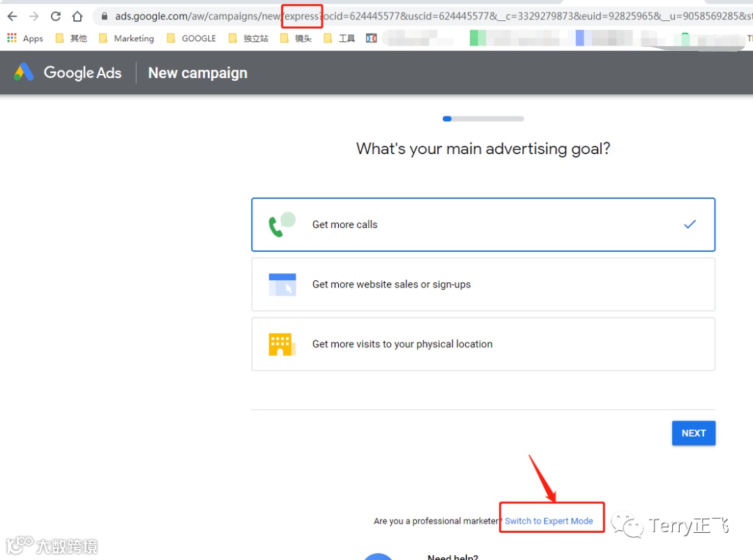Click the professional marketer question text

(437, 521)
